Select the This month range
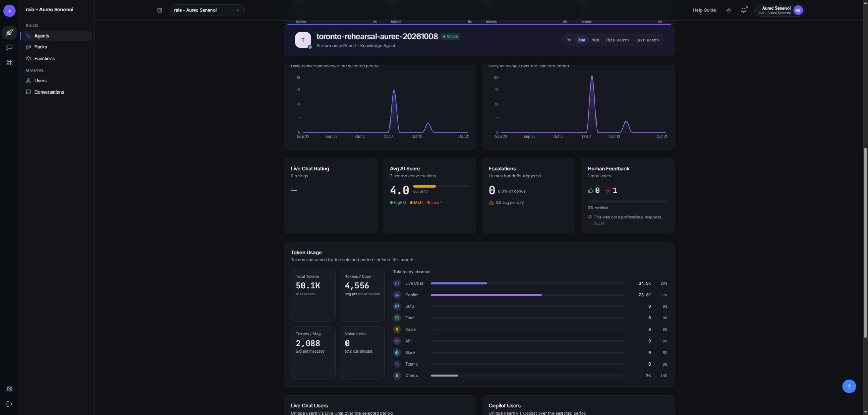The image size is (868, 415). [x=617, y=40]
